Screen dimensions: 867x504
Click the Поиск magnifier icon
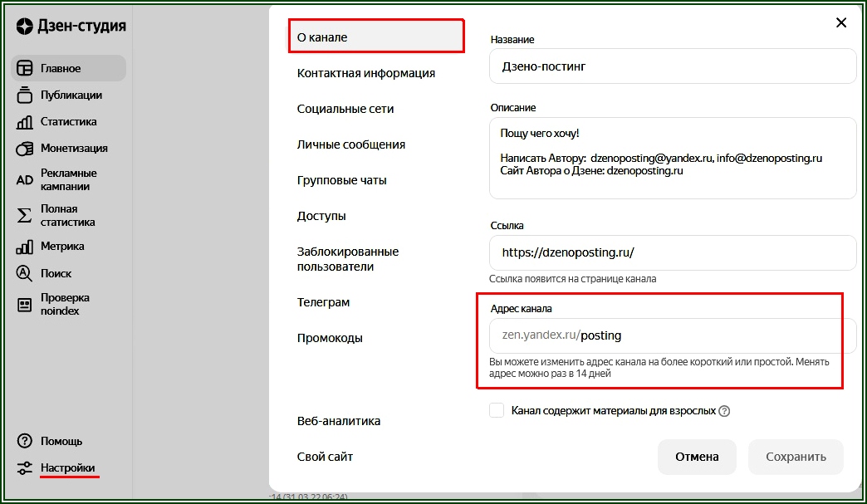(x=24, y=273)
